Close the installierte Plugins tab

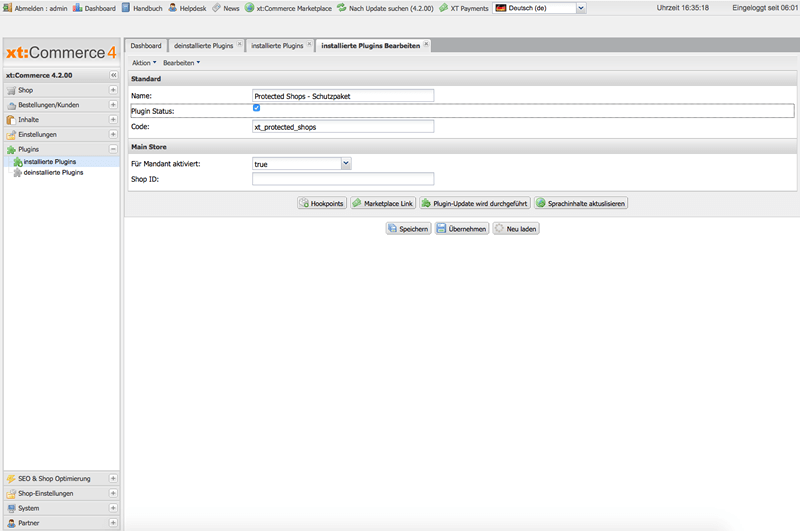pos(309,44)
